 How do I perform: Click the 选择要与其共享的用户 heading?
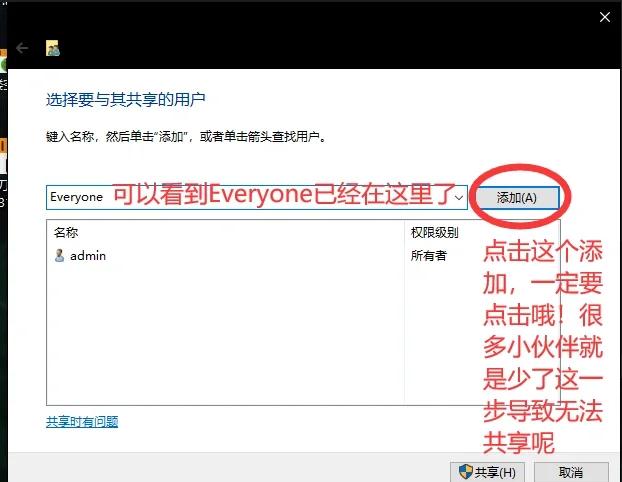coord(125,100)
